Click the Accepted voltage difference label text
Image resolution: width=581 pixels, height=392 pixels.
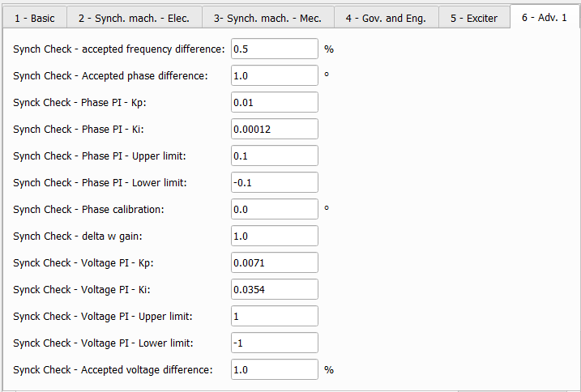pos(113,370)
